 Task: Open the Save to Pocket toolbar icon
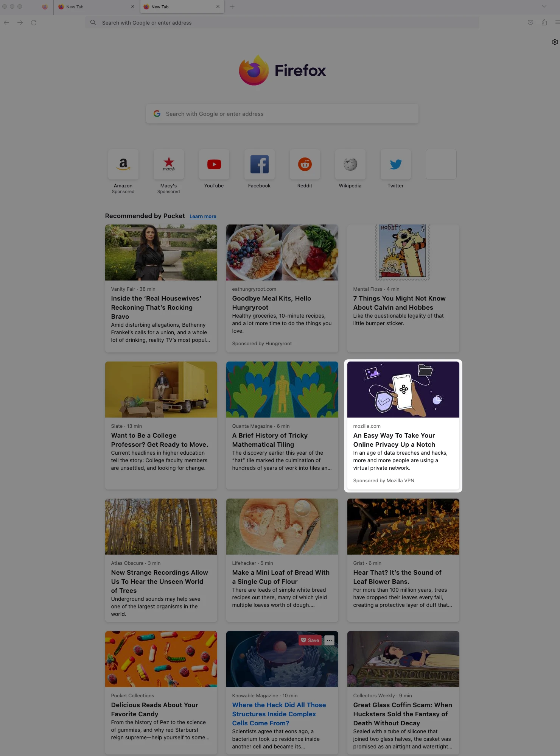530,23
